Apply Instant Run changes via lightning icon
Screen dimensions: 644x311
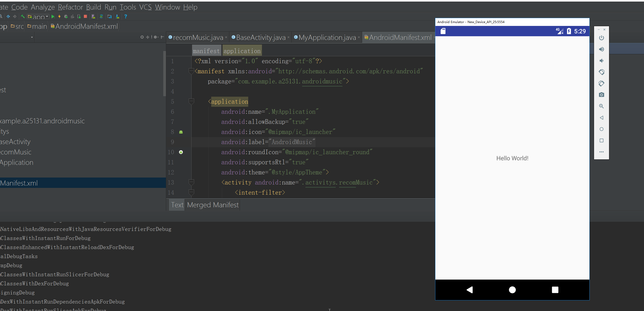pyautogui.click(x=60, y=16)
